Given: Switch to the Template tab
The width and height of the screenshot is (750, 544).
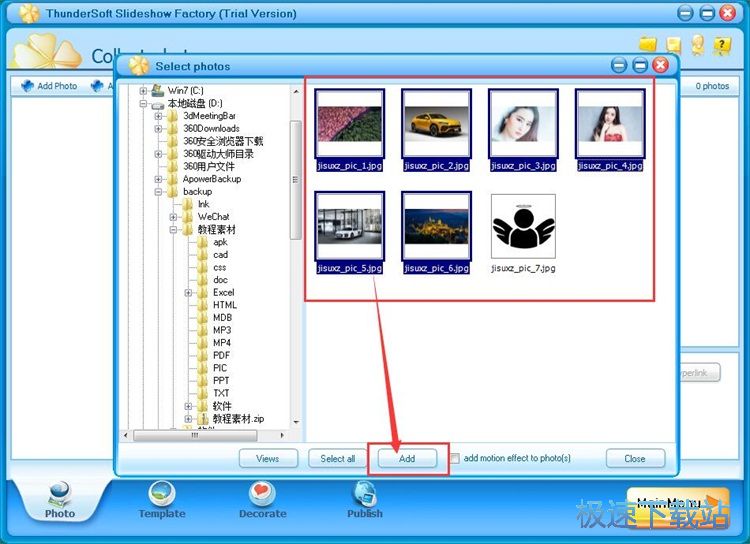Looking at the screenshot, I should pos(162,500).
